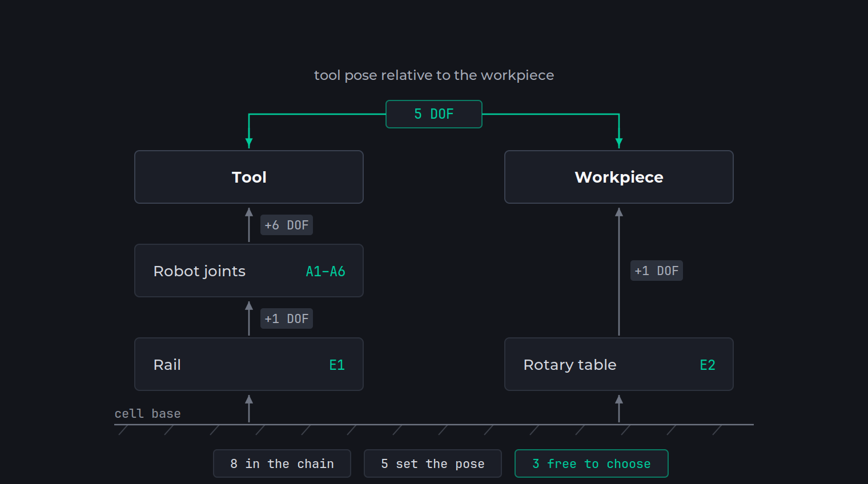Click the green arrowhead pointing to Workpiece
The width and height of the screenshot is (868, 484).
[x=619, y=143]
